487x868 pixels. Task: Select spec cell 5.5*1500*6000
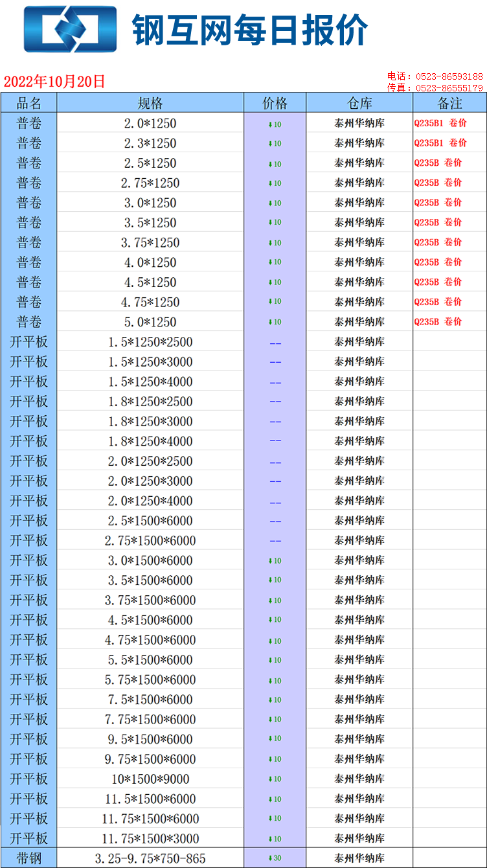[150, 660]
